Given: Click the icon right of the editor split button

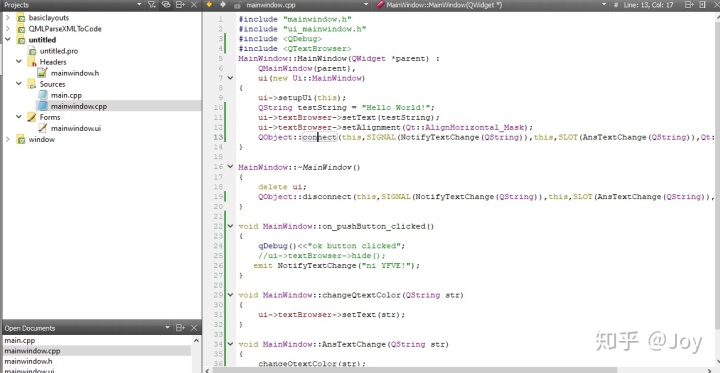Looking at the screenshot, I should pos(702,5).
